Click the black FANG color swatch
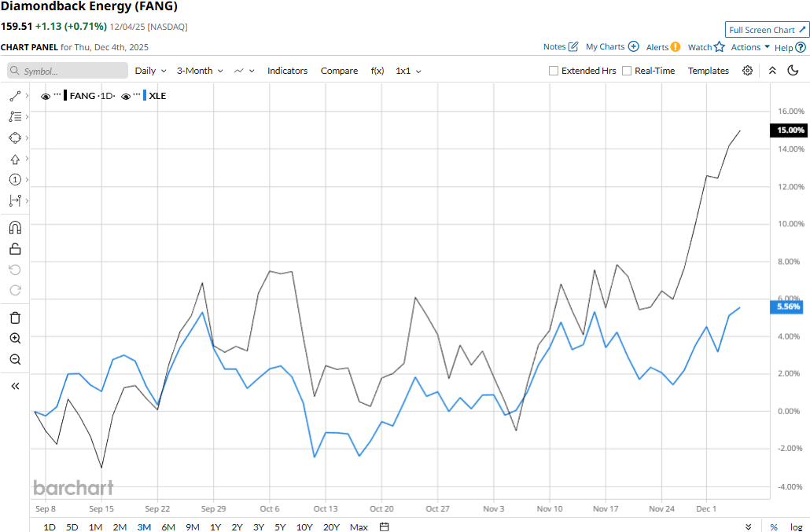The width and height of the screenshot is (810, 532). click(x=65, y=95)
